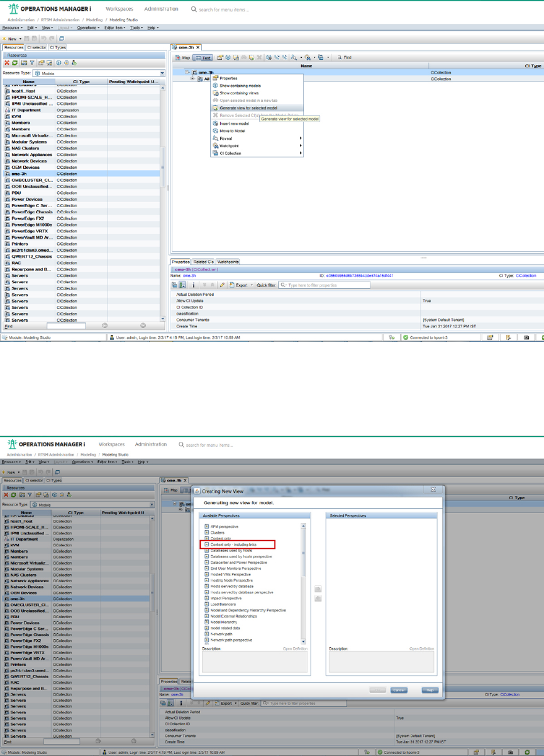Choose Show containing views from context menu

pos(257,93)
